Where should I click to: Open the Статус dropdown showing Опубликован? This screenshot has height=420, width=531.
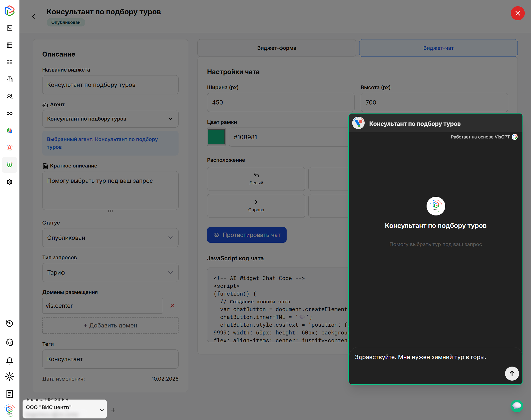point(110,238)
